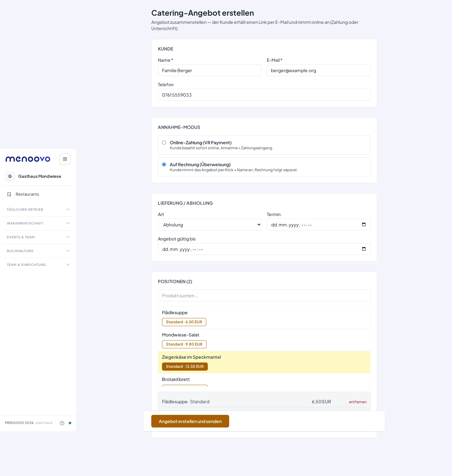Select Online-Zahlung (VR Payment) radio button
Screen dimensions: 452x476
[164, 143]
